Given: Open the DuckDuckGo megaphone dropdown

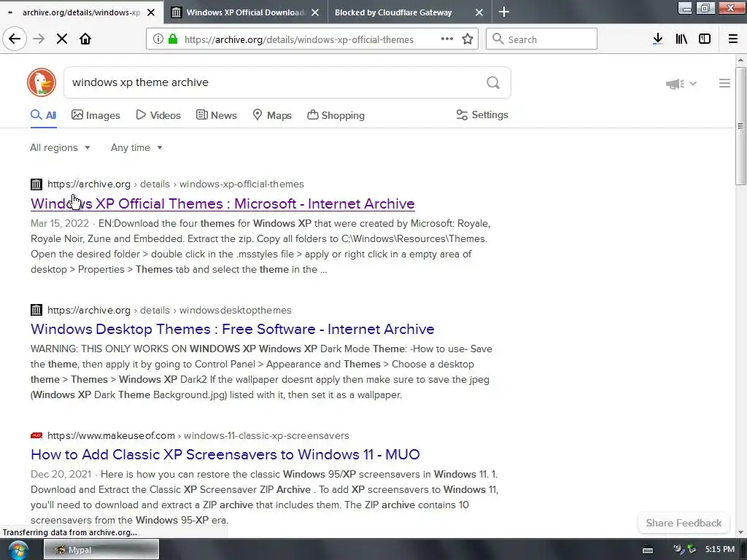Looking at the screenshot, I should (x=681, y=84).
